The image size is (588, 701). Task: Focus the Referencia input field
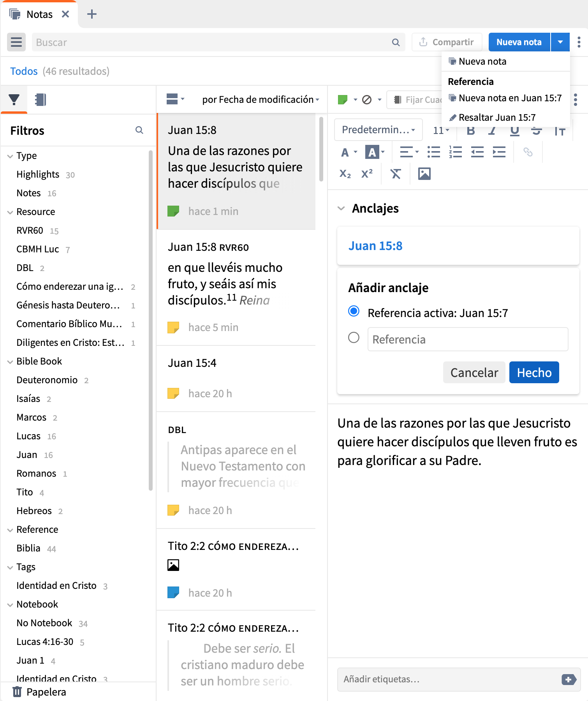468,339
